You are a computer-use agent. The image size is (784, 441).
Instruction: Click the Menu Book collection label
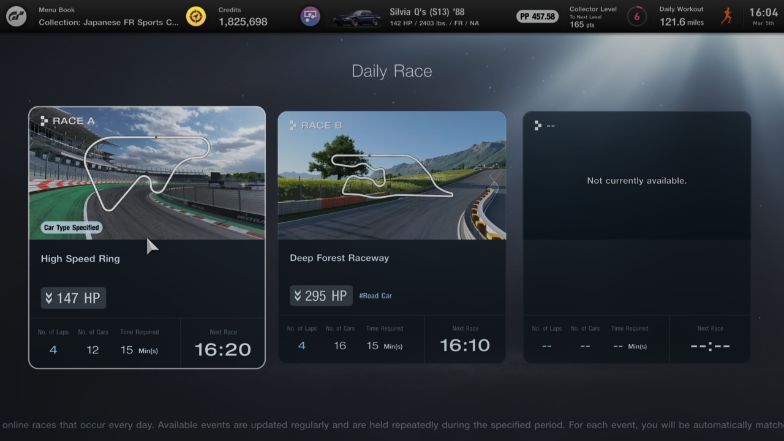point(108,22)
